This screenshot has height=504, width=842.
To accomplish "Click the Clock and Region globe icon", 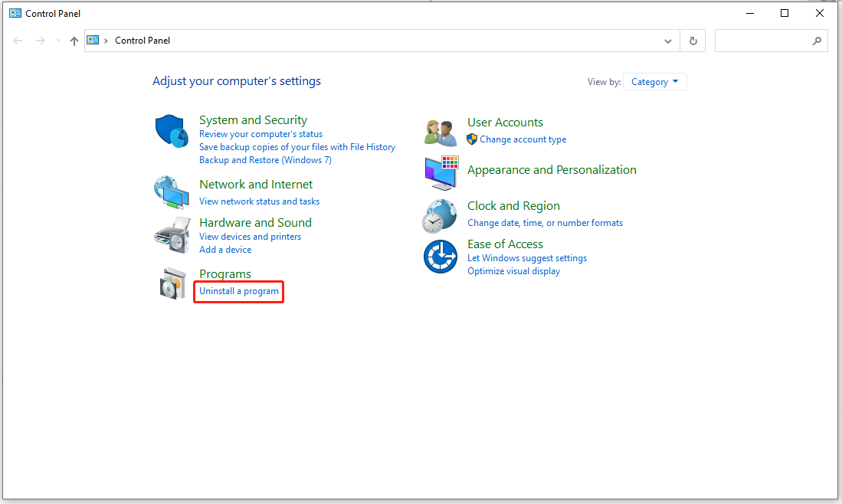I will [x=440, y=215].
